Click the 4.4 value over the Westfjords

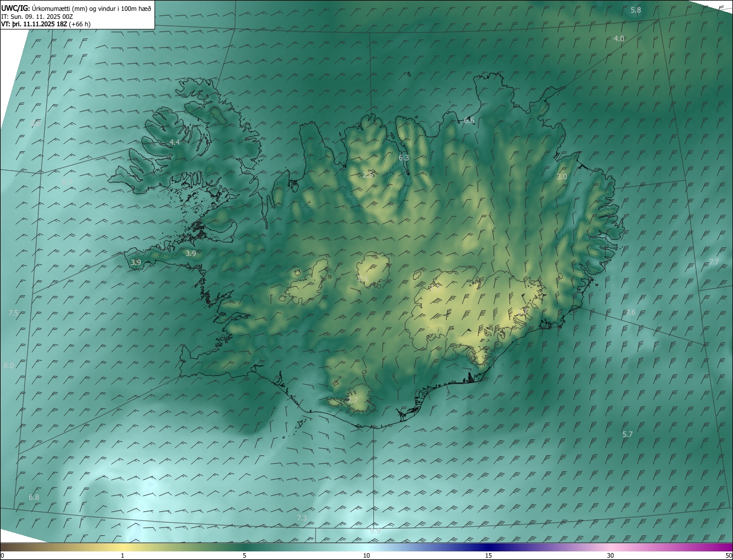click(x=175, y=142)
